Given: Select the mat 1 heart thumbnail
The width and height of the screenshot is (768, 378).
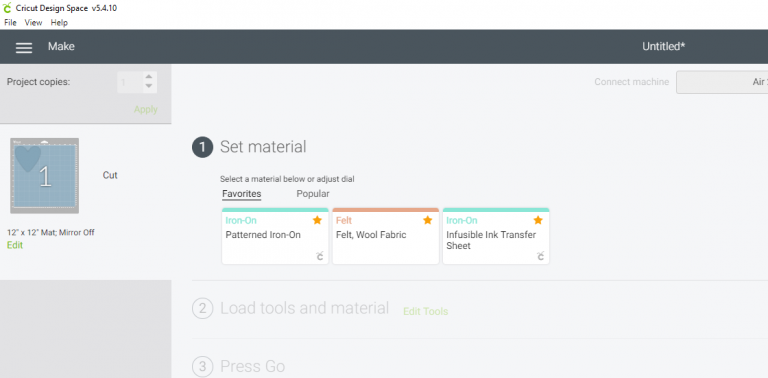Looking at the screenshot, I should coord(45,175).
